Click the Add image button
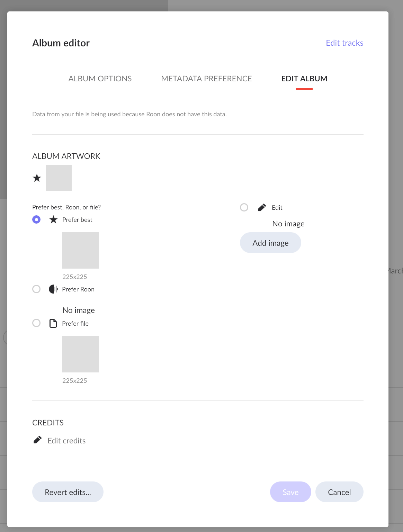The height and width of the screenshot is (532, 403). click(270, 243)
